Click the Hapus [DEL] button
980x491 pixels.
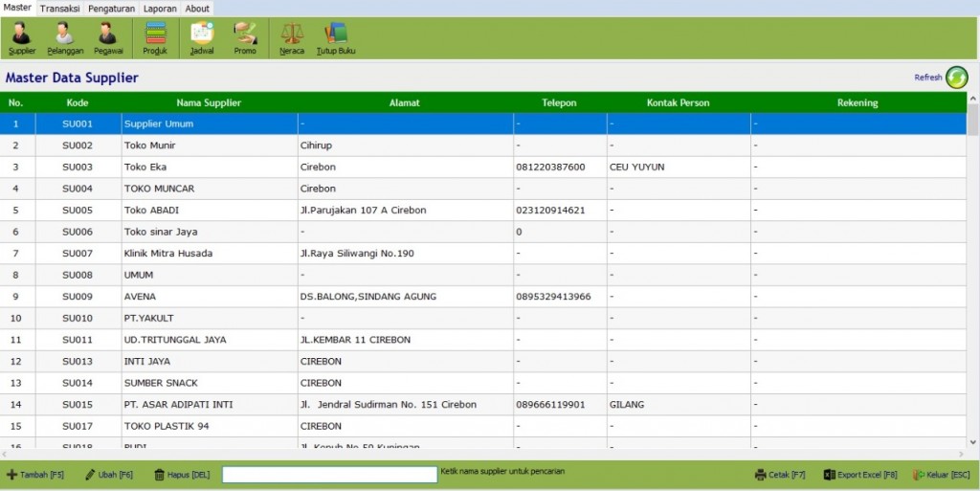point(182,475)
